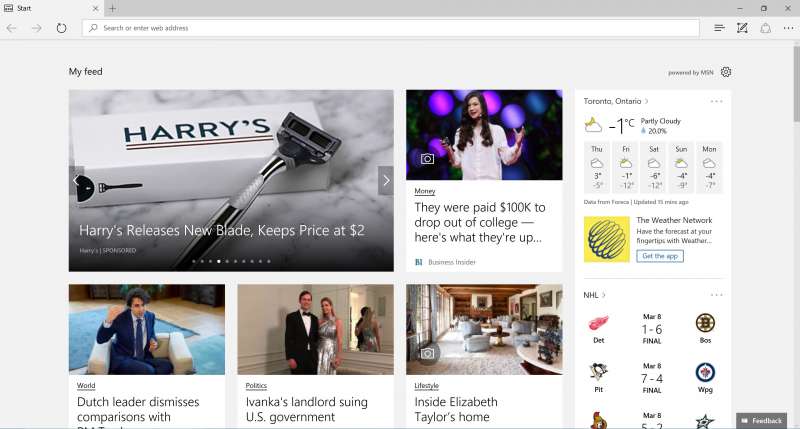Select Friday forecast column

[626, 167]
